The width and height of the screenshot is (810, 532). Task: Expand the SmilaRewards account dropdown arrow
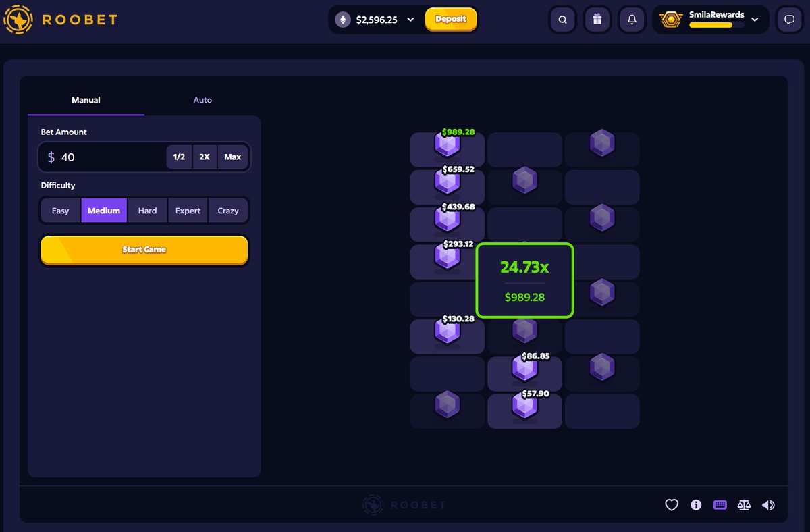[x=755, y=20]
